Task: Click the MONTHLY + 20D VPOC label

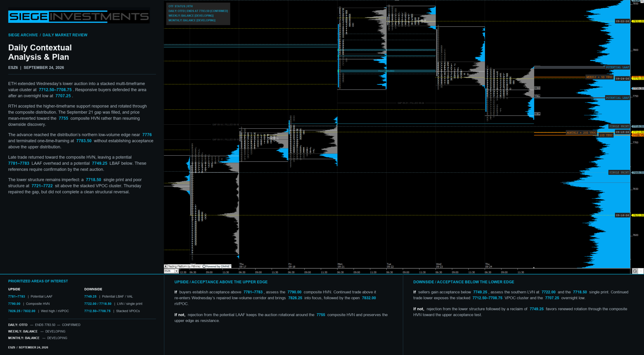Action: (x=581, y=133)
